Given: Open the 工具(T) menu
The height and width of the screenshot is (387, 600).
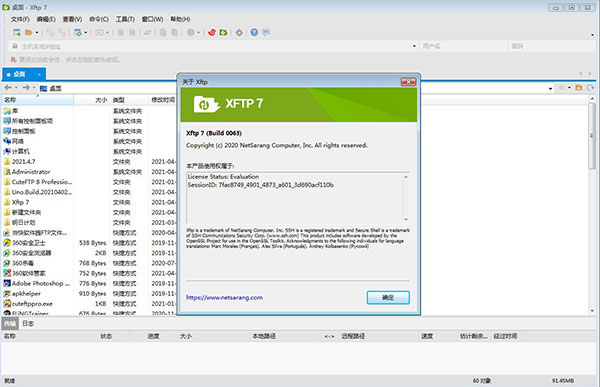Looking at the screenshot, I should [125, 19].
